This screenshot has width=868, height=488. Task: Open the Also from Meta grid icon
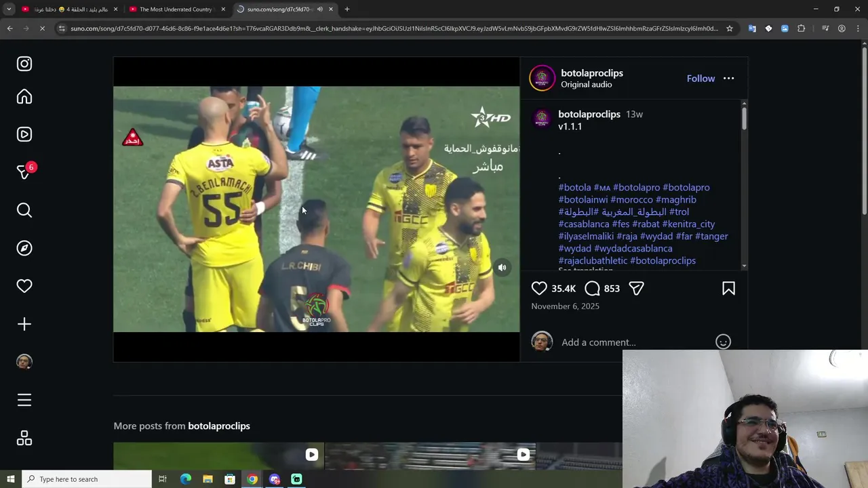(24, 438)
